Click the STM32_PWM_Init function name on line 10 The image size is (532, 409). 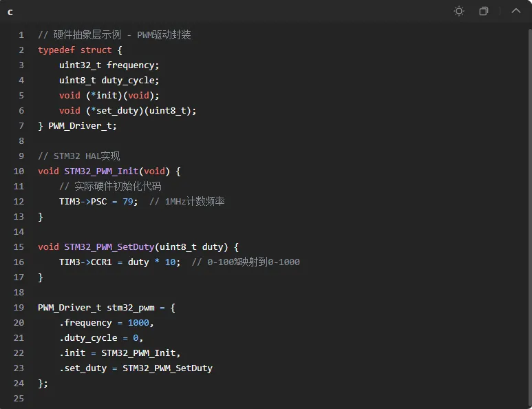[x=101, y=171]
